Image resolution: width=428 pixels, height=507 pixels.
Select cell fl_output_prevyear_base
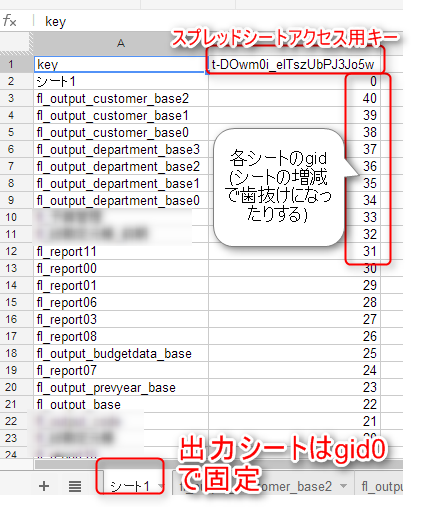pyautogui.click(x=121, y=387)
